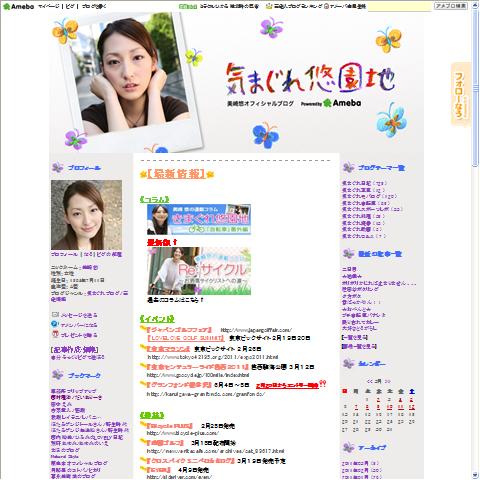480x480 pixels.
Task: Click the 《イベント》 section heading
Action: [157, 319]
